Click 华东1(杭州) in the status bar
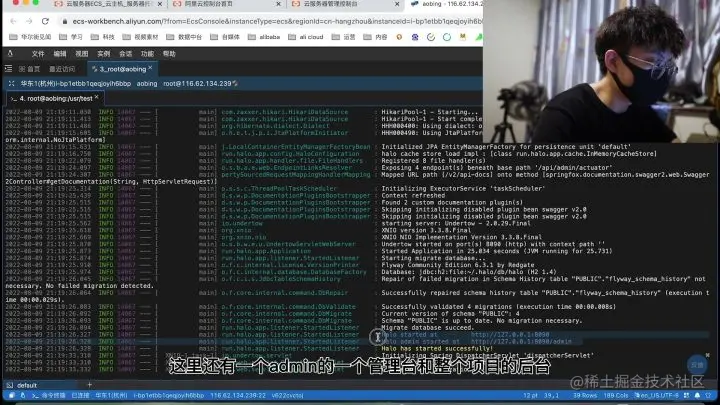Screen dimensions: 720x405 tap(111, 395)
